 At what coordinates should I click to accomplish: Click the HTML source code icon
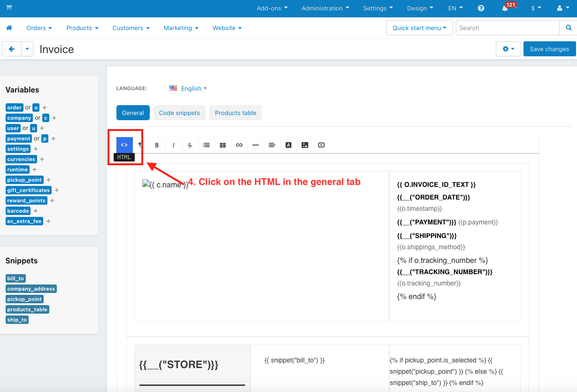124,145
